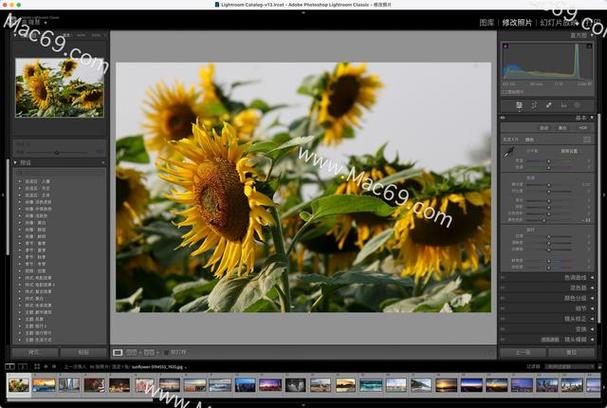Select the second filmstrip sunset thumbnail
The width and height of the screenshot is (607, 408).
(44, 385)
